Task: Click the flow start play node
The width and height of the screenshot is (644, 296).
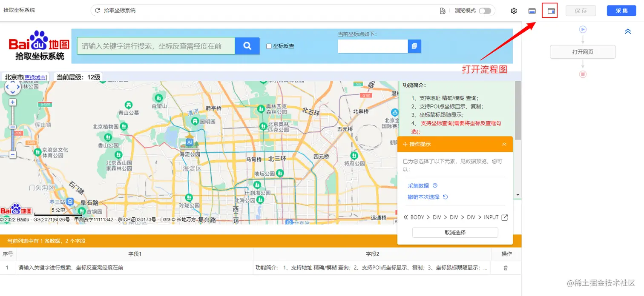Action: click(x=583, y=29)
